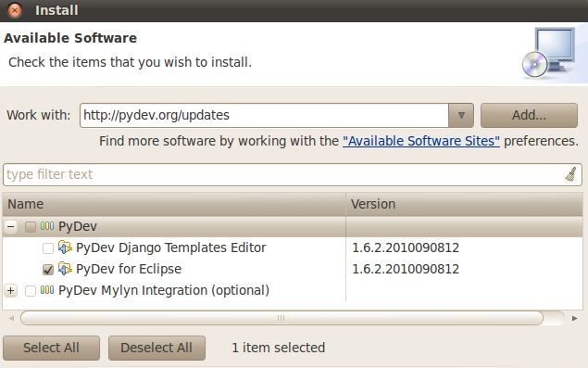Click the PyDev for Eclipse version 1.6.2.2010090812
The width and height of the screenshot is (588, 368).
406,269
